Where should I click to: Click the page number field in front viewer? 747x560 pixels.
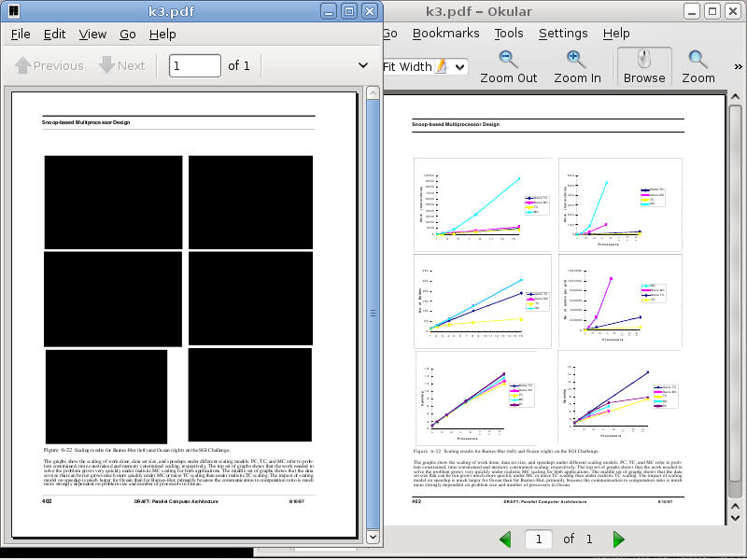point(194,65)
